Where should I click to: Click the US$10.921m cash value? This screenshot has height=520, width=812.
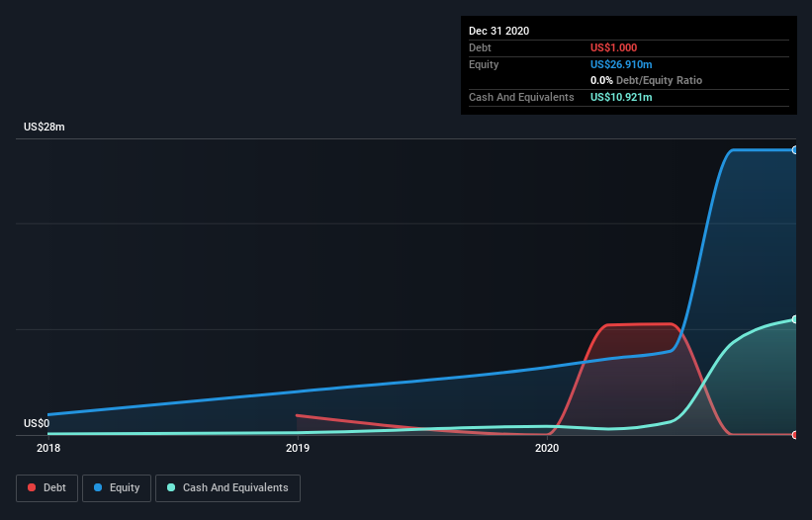pos(621,97)
